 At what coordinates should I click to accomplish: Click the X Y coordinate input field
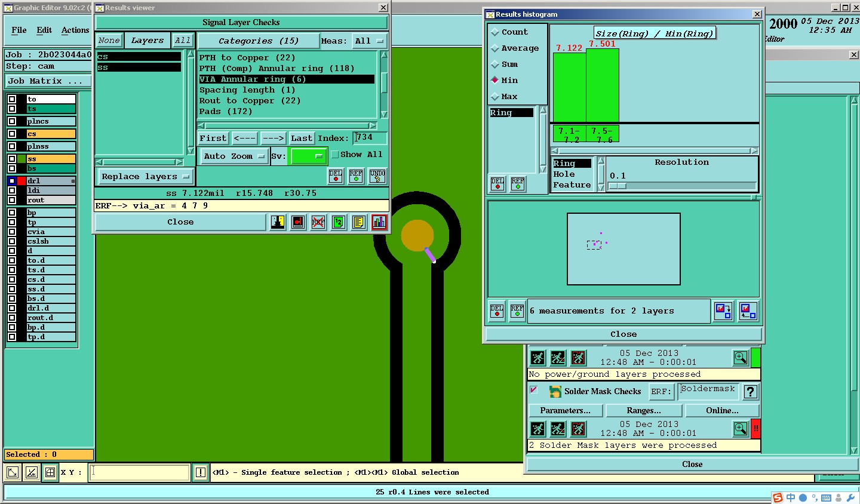click(x=140, y=472)
